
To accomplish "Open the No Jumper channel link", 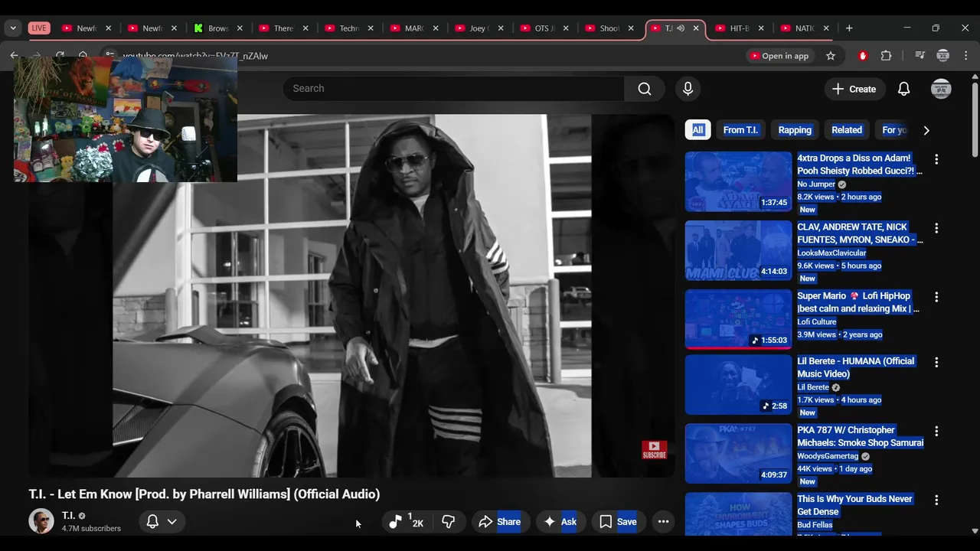I will [816, 184].
